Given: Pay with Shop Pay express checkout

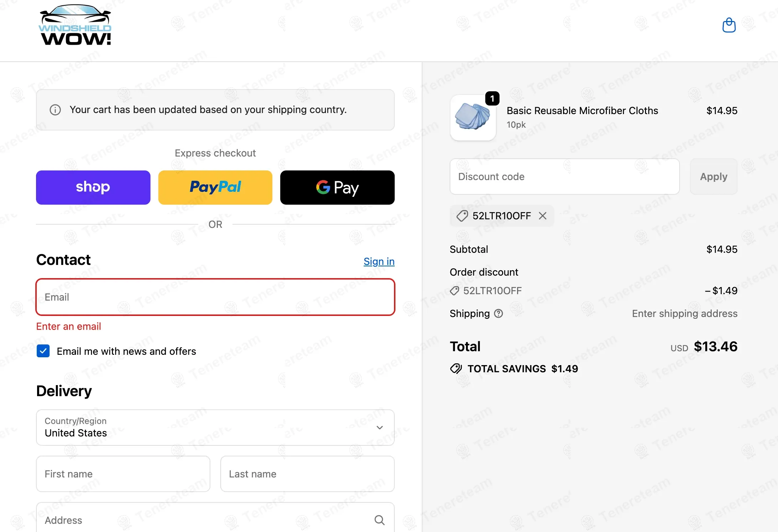Looking at the screenshot, I should (93, 188).
